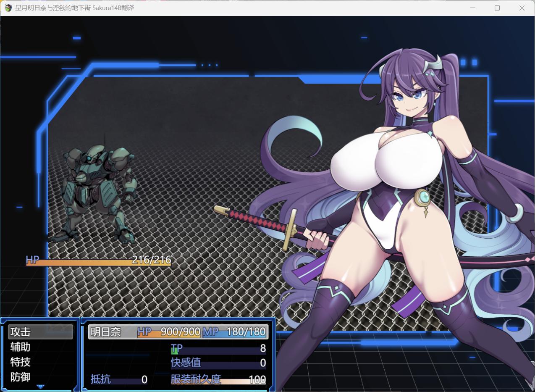Pick the 特技 skill command
The image size is (535, 392).
coord(21,362)
